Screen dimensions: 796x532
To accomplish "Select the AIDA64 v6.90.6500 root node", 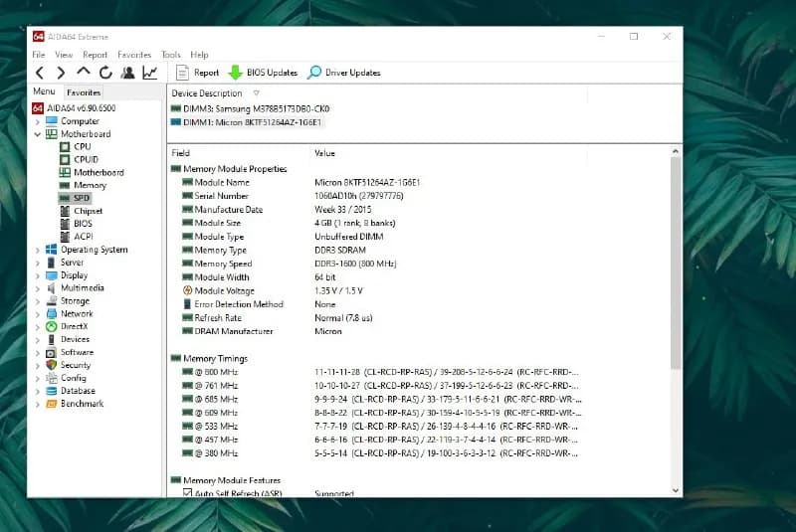I will (75, 108).
